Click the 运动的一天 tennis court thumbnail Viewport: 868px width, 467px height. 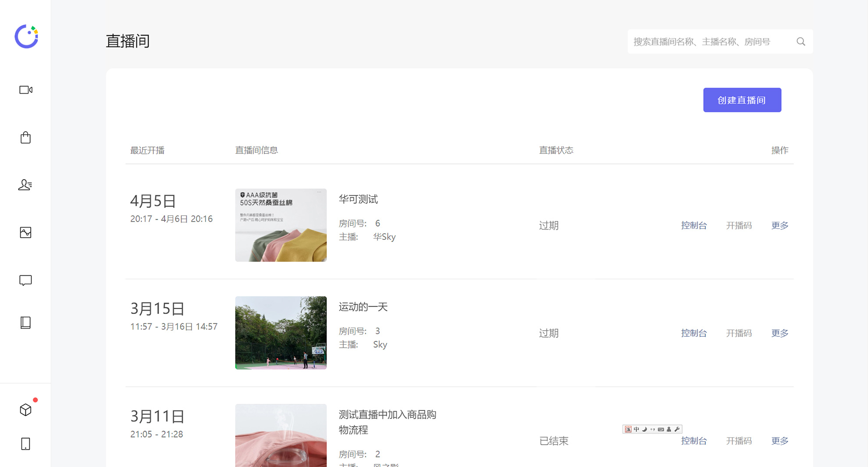pyautogui.click(x=281, y=333)
